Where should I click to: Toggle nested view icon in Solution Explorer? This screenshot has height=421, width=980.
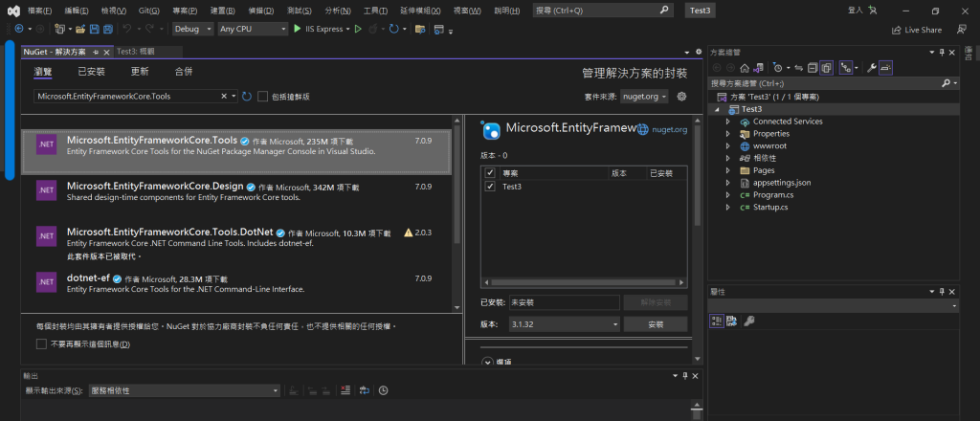[846, 68]
